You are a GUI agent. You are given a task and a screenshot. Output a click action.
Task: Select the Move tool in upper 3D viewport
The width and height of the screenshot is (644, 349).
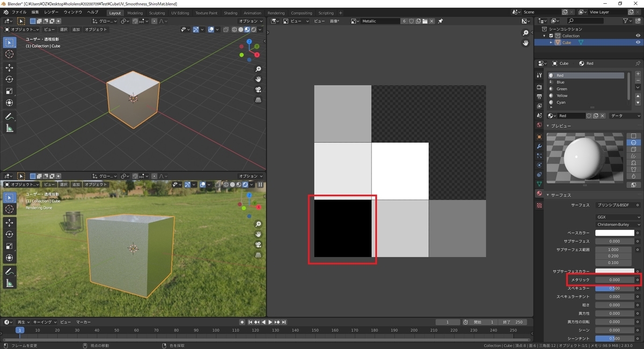(9, 67)
